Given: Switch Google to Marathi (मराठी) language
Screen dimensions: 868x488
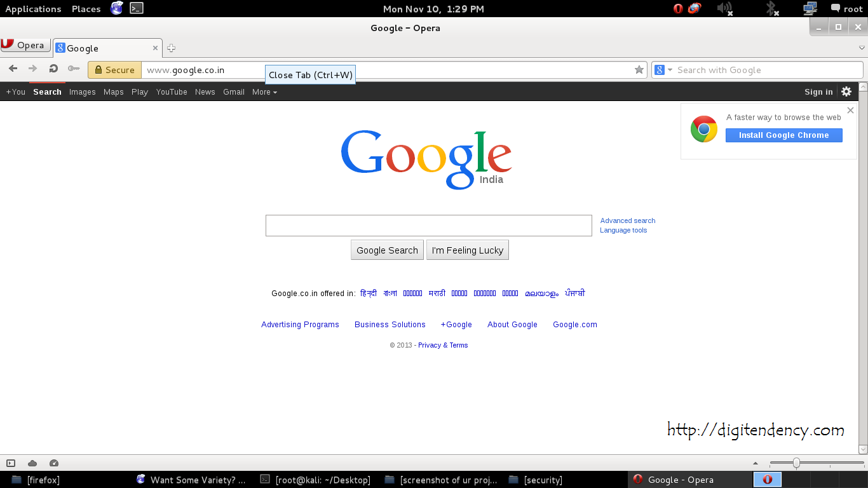Looking at the screenshot, I should [437, 294].
